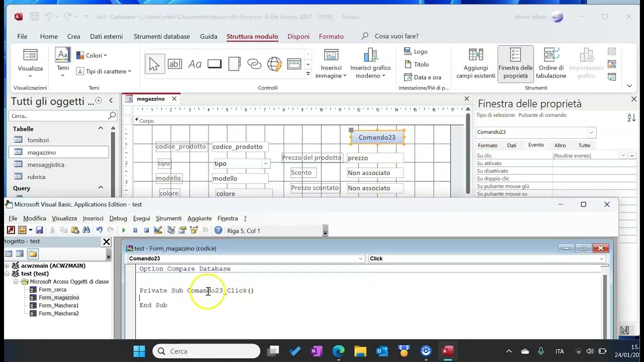Switch to Access via the key icon in VBA toolbar
644x362 pixels.
click(11, 230)
